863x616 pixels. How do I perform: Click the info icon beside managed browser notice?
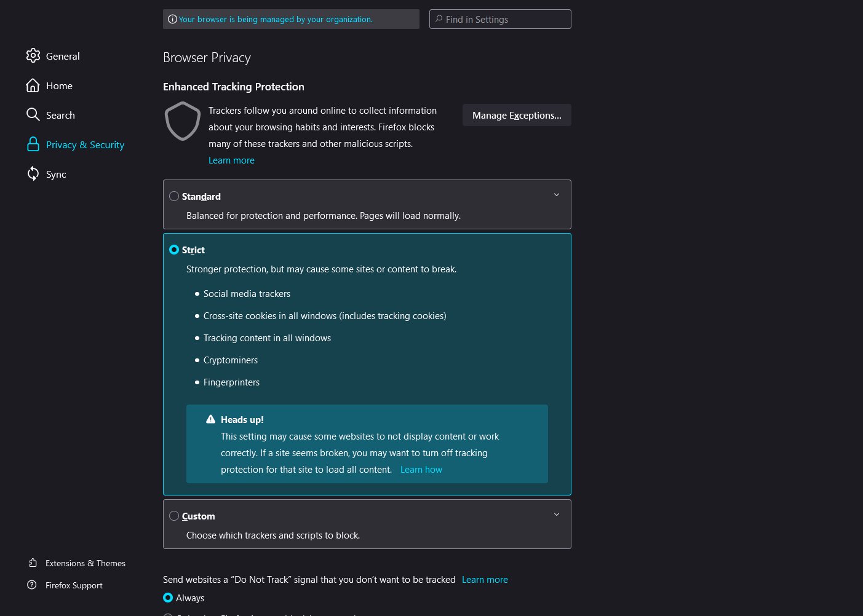coord(173,19)
